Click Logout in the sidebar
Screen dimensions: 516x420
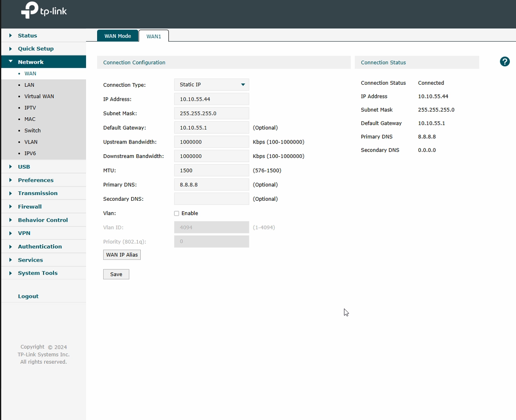pos(28,296)
